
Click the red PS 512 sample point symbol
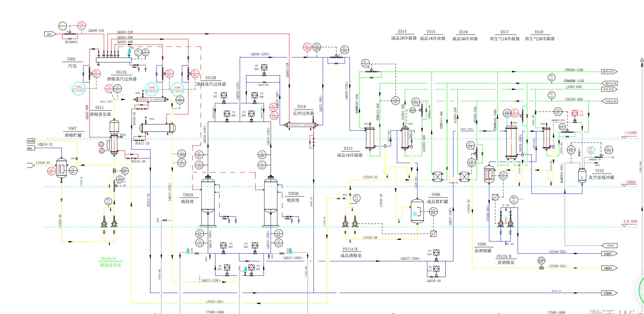(575, 113)
